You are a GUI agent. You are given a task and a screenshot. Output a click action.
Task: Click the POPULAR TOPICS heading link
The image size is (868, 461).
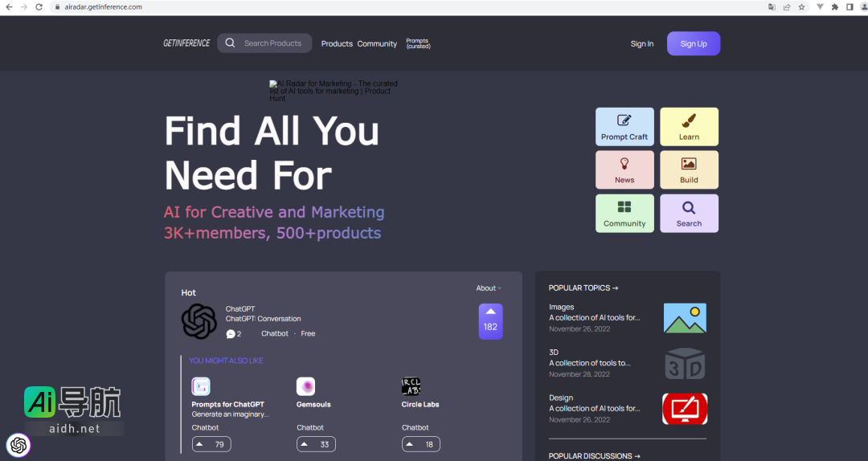[583, 288]
